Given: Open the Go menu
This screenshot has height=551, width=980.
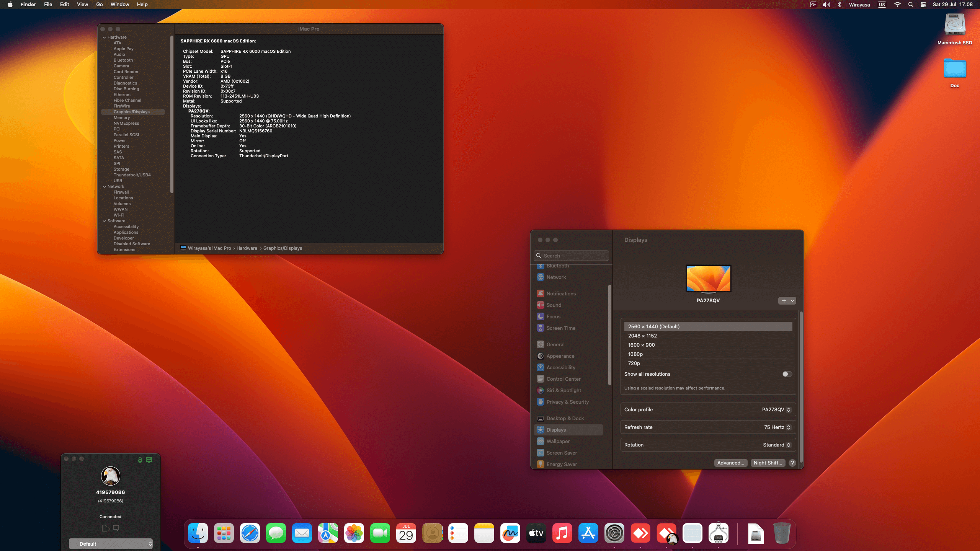Looking at the screenshot, I should [x=100, y=5].
